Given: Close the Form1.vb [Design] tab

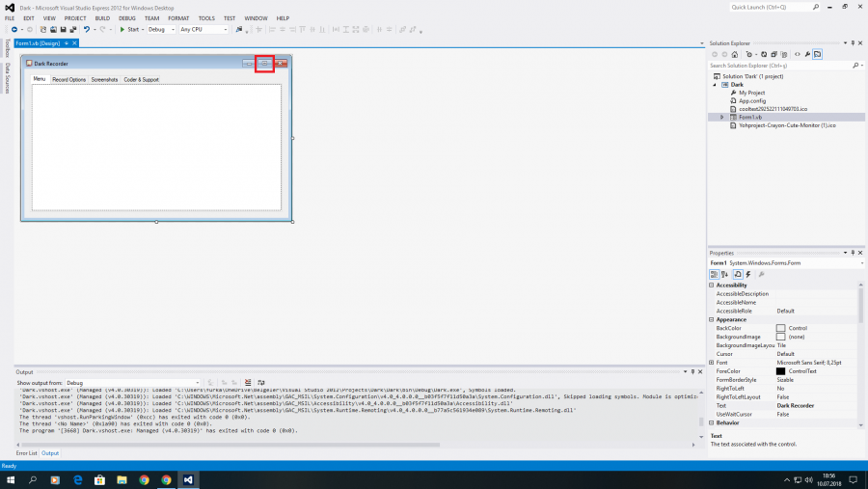Looking at the screenshot, I should coord(74,43).
